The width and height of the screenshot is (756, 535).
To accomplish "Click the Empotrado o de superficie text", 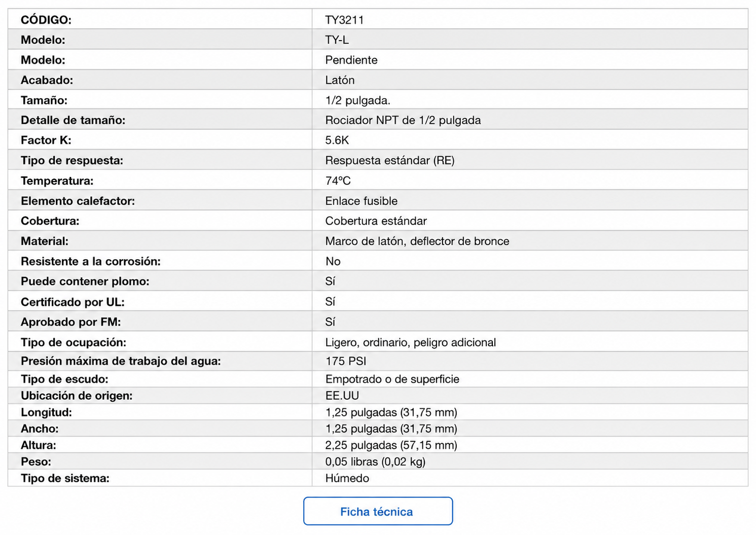I will point(392,379).
